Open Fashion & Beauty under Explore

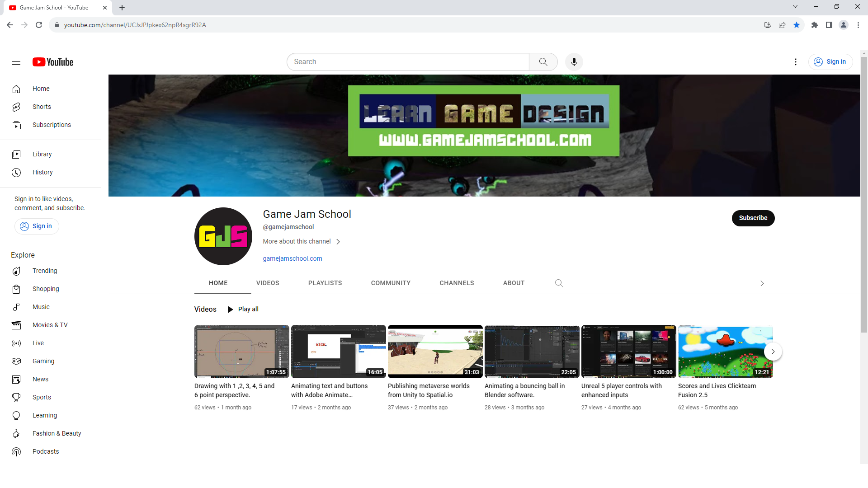pyautogui.click(x=51, y=434)
